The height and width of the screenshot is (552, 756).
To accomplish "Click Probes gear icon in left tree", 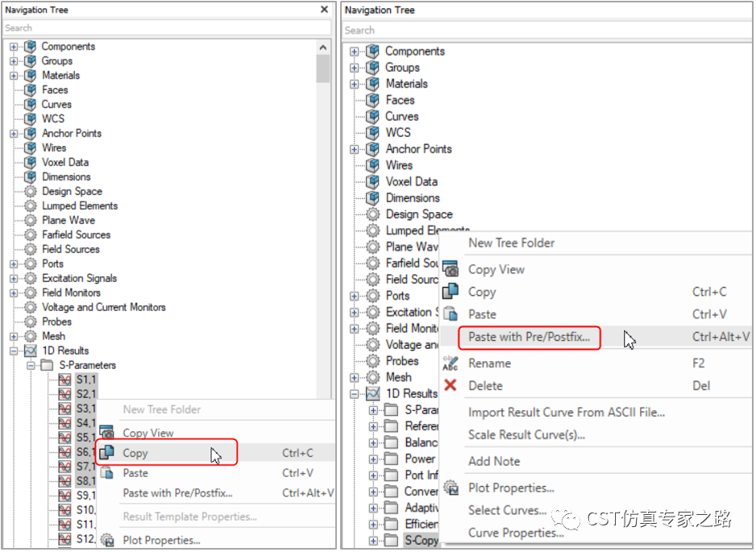I will click(x=31, y=322).
